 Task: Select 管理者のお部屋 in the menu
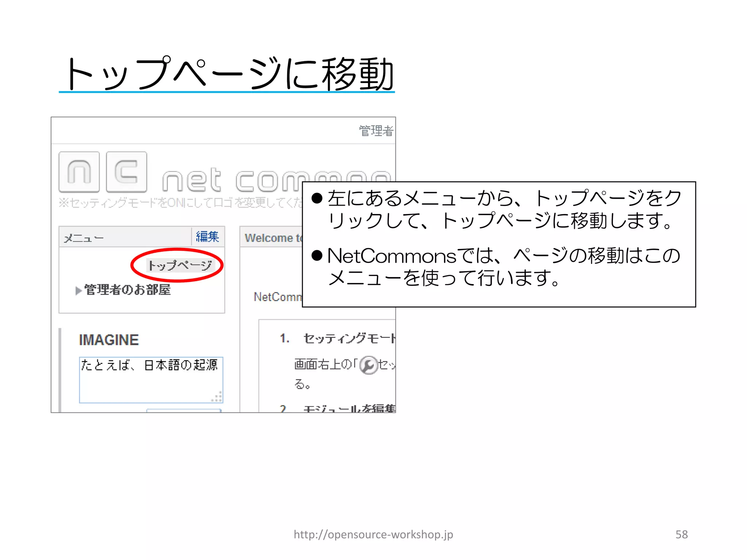[x=127, y=289]
